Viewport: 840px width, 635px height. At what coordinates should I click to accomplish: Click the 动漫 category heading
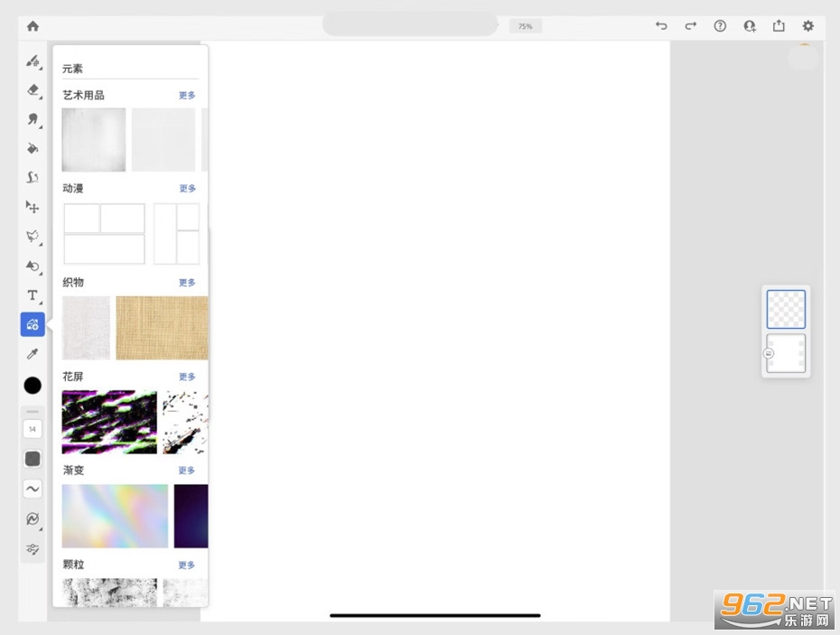(x=73, y=189)
